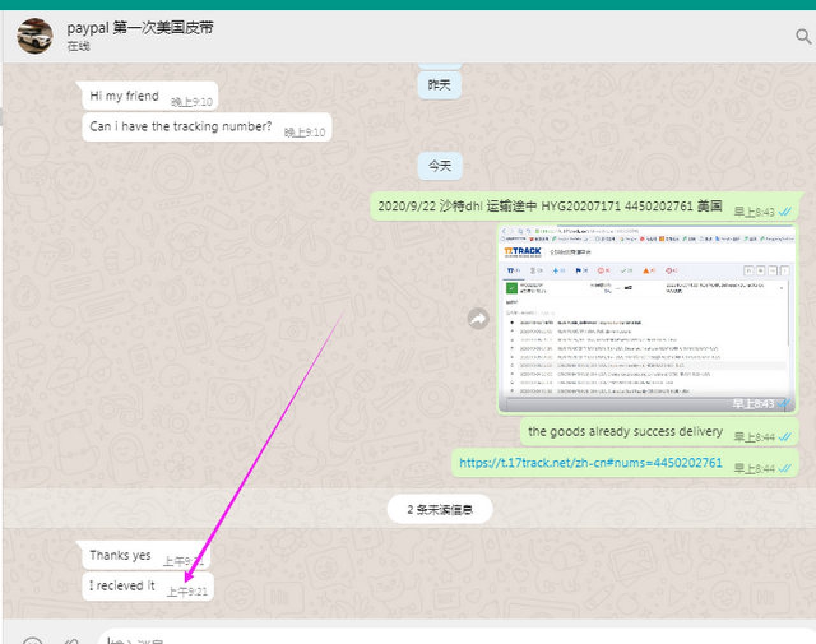Select the 'Thanks yes' message bubble
Viewport: 816px width, 644px height.
pyautogui.click(x=120, y=555)
